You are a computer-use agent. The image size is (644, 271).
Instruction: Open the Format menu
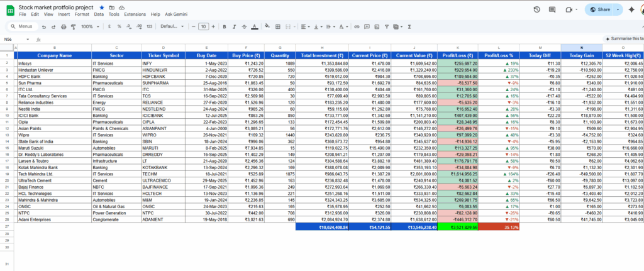pyautogui.click(x=82, y=14)
